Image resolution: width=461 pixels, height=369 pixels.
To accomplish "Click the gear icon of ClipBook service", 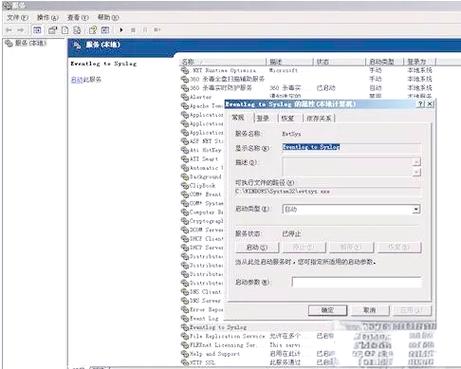I will pyautogui.click(x=185, y=185).
